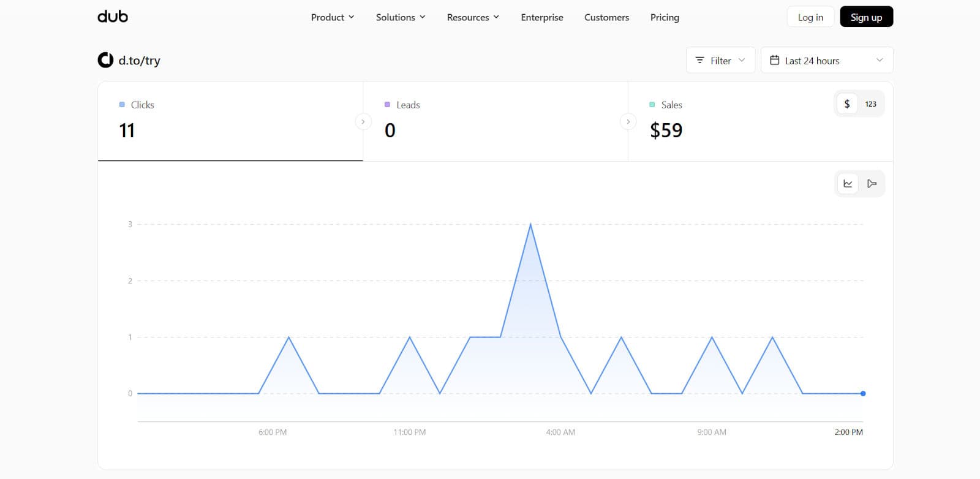The image size is (980, 479).
Task: Open the Last 24 hours date range
Action: pyautogui.click(x=827, y=60)
